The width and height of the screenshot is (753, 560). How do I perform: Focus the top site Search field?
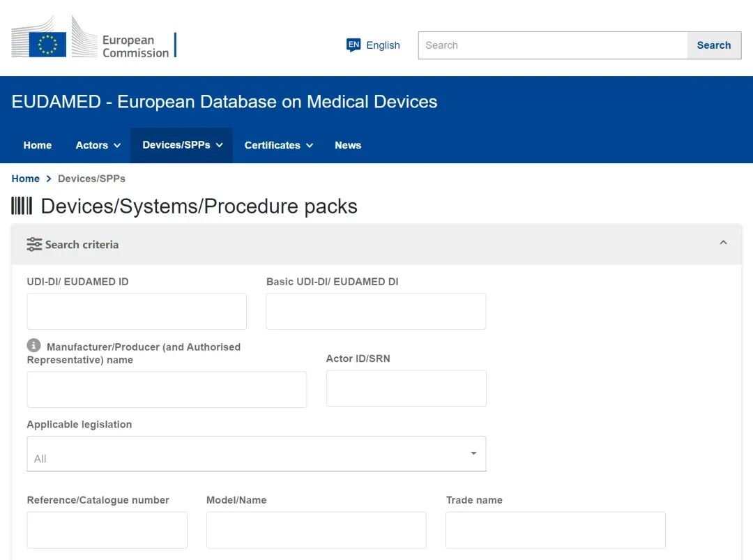(x=552, y=45)
